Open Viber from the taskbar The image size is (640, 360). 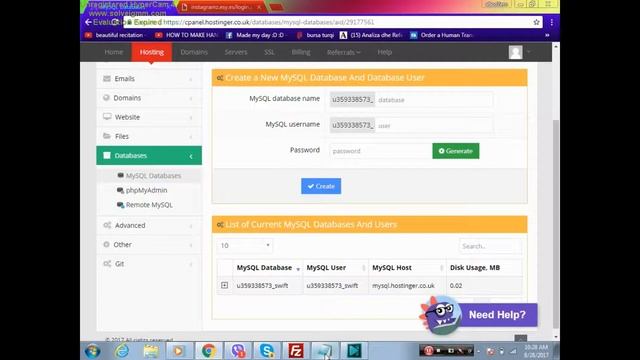(238, 351)
